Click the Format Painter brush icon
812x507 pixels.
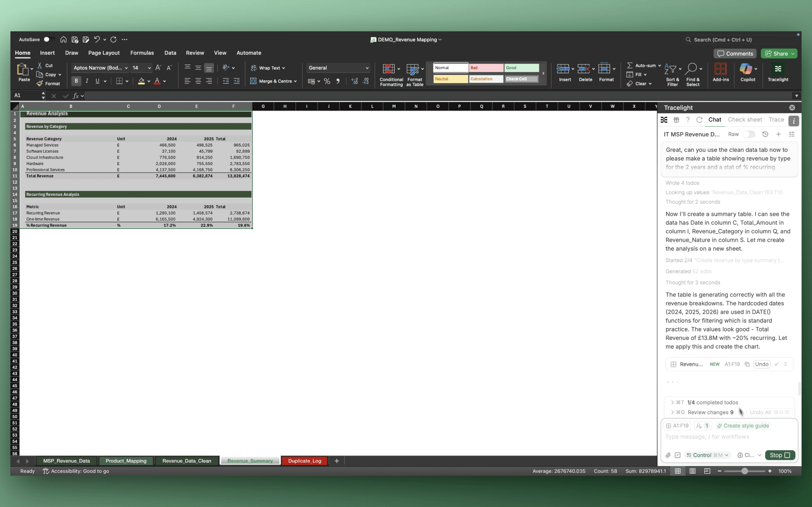click(40, 83)
